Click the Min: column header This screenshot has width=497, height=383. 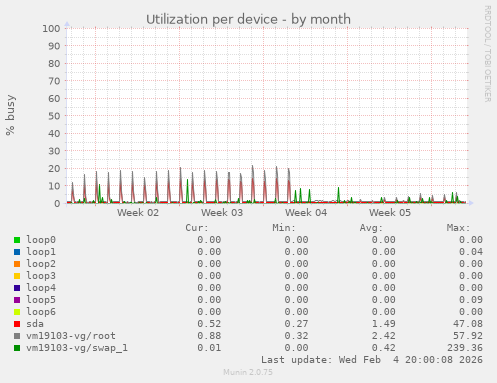(284, 228)
